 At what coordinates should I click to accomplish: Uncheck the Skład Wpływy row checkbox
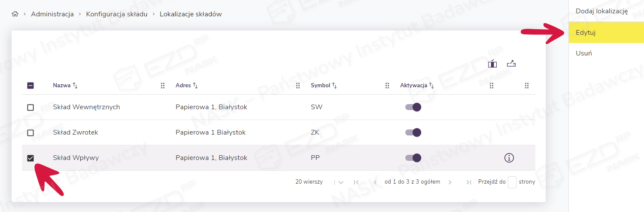[x=30, y=158]
